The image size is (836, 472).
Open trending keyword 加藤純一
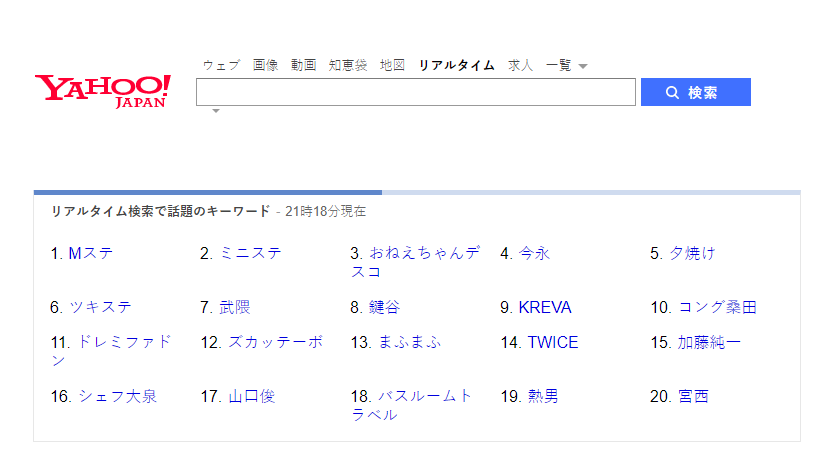coord(709,342)
